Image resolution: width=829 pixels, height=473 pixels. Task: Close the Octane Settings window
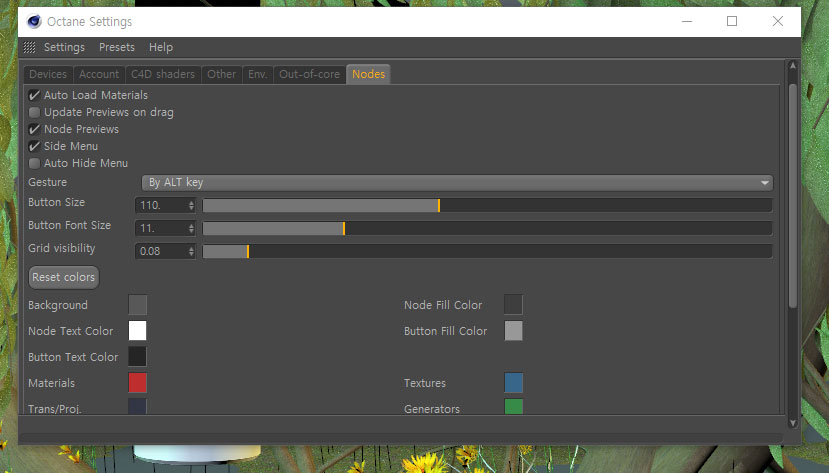coord(778,21)
